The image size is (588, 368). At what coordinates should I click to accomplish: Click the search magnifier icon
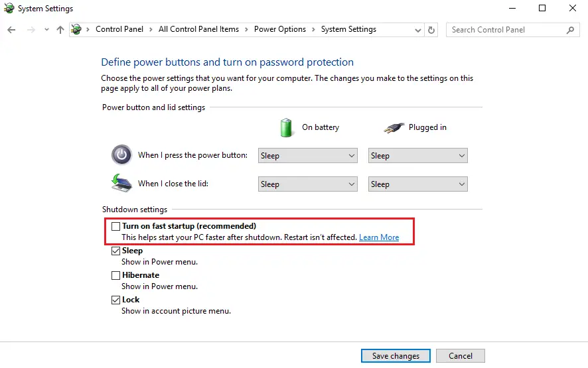(x=570, y=30)
